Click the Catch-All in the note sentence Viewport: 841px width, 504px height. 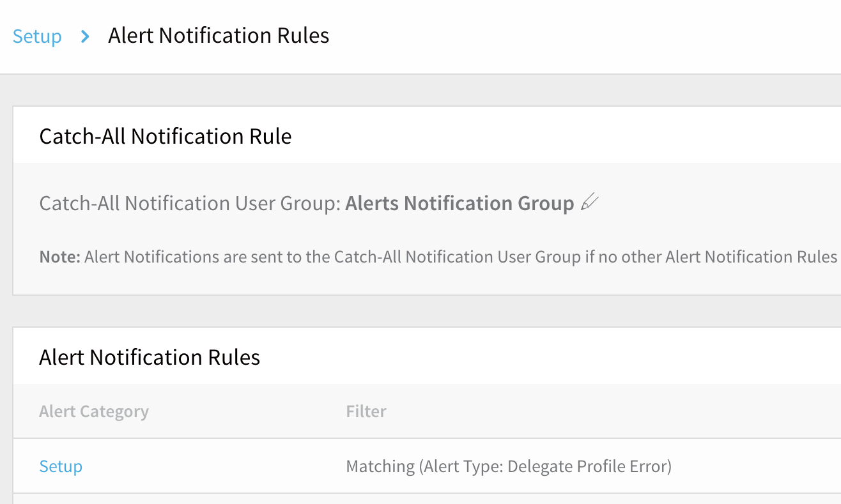(368, 257)
